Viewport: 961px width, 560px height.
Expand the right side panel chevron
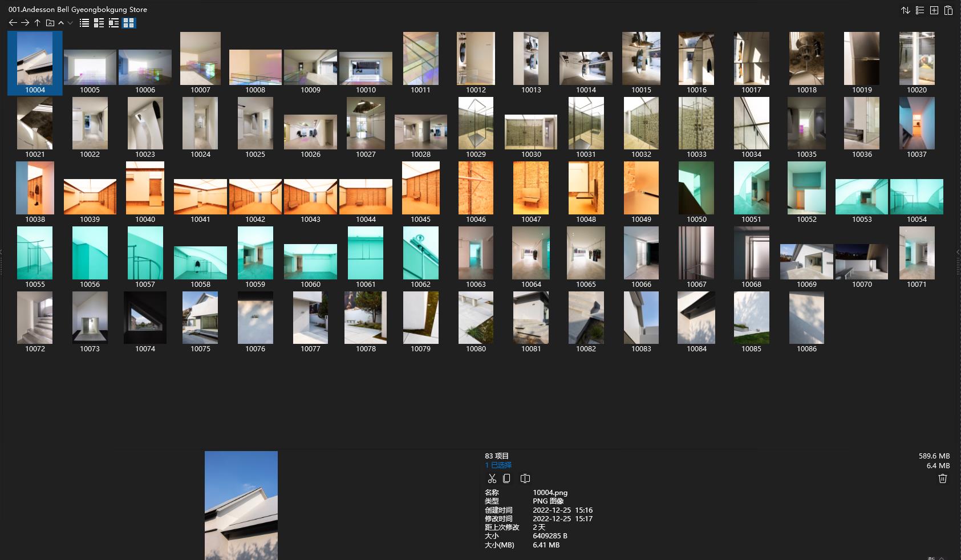[958, 253]
